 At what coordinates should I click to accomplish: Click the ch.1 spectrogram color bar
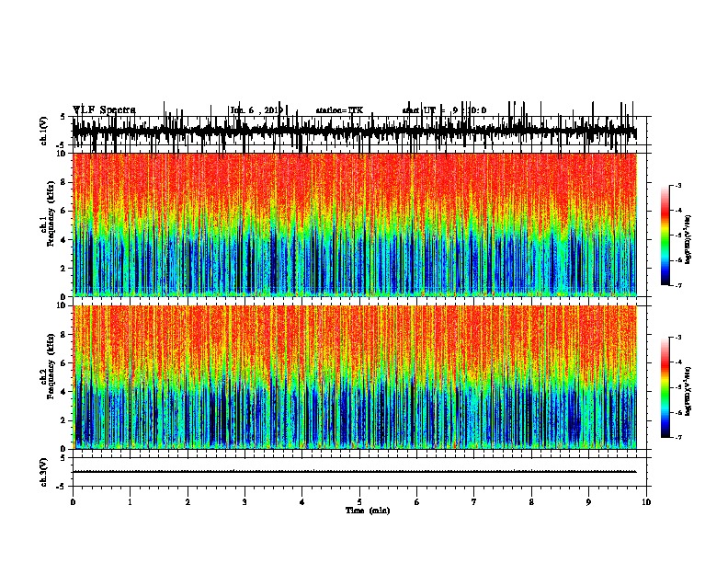665,236
